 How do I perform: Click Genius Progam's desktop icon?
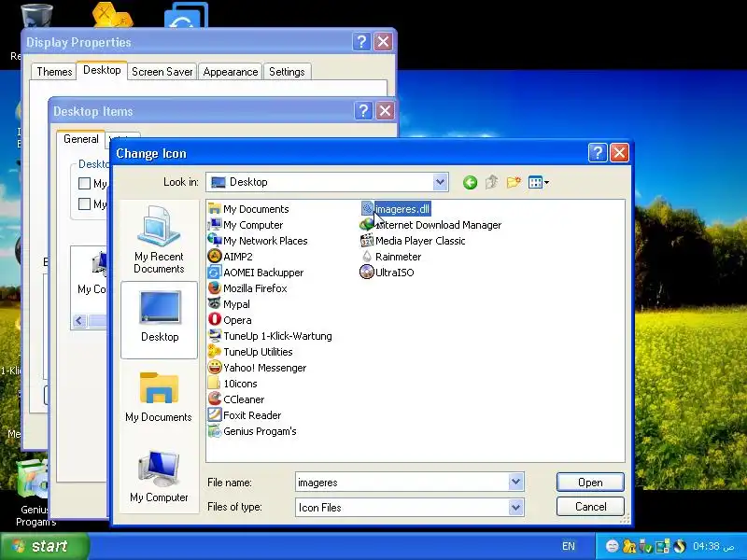pyautogui.click(x=35, y=494)
